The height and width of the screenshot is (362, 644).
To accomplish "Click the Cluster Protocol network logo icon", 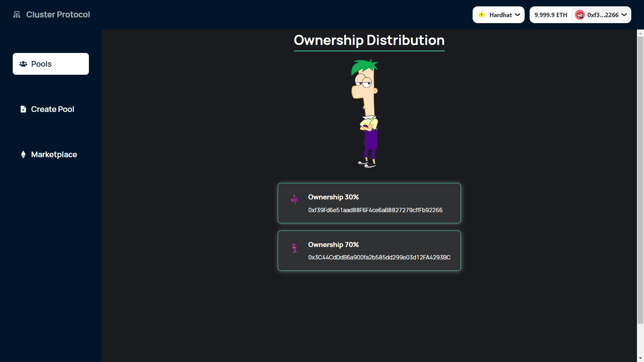I will [17, 15].
